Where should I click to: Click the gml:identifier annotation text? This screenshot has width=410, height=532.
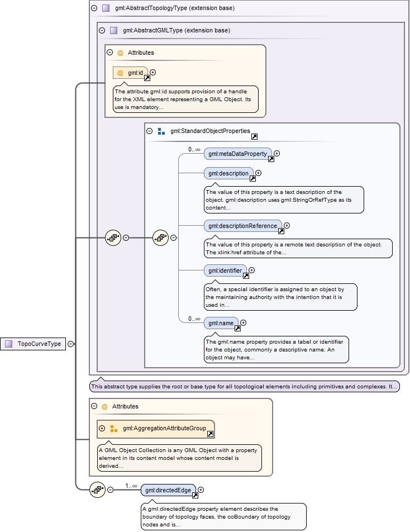(280, 297)
